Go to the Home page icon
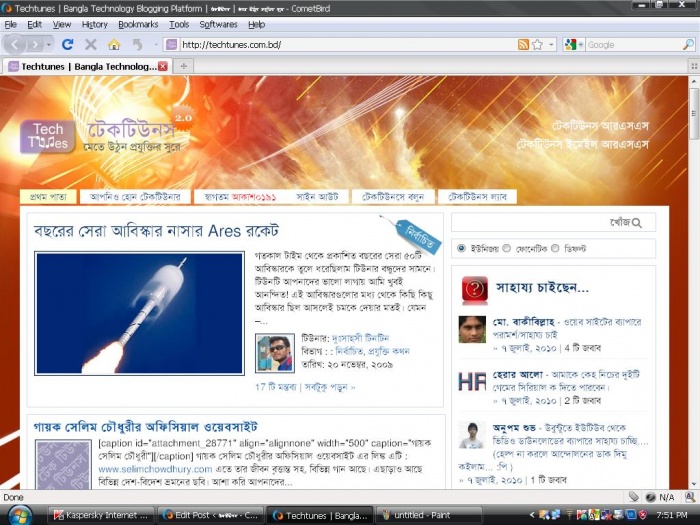The width and height of the screenshot is (700, 525). point(114,44)
